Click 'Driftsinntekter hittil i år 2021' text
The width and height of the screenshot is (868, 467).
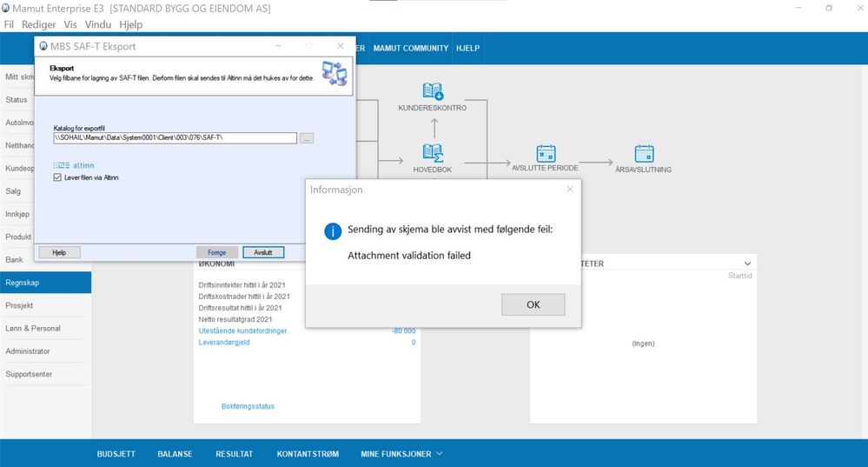(242, 284)
